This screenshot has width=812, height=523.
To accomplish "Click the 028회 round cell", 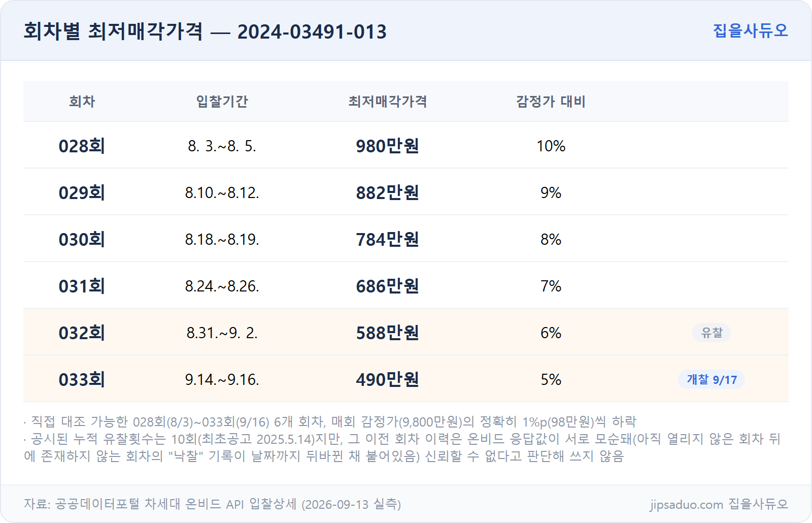I will point(82,146).
